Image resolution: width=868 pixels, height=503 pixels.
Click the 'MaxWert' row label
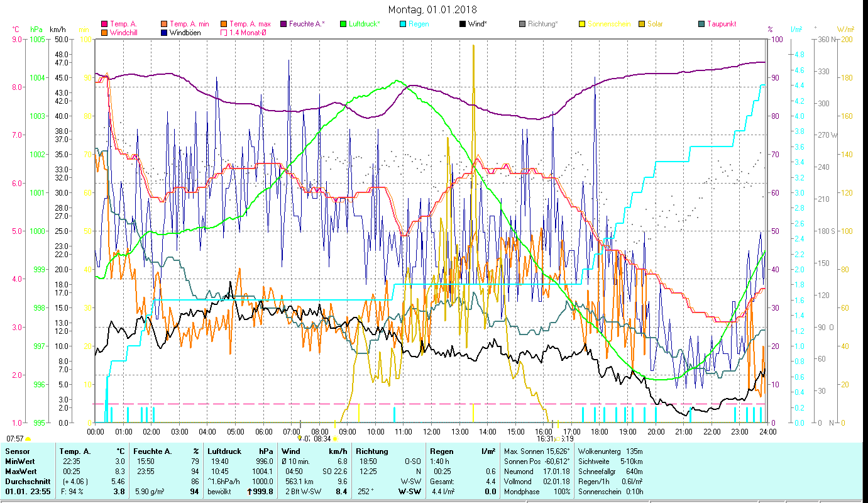[x=21, y=470]
